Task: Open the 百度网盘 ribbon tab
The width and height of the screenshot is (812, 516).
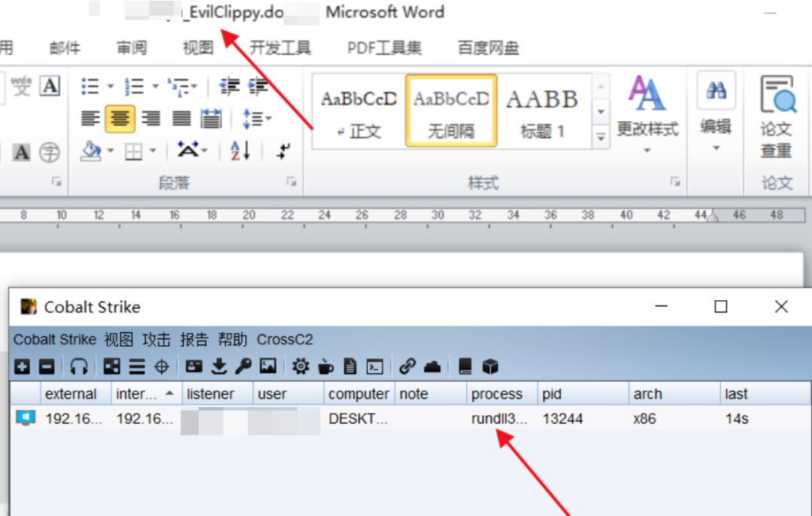Action: [489, 48]
